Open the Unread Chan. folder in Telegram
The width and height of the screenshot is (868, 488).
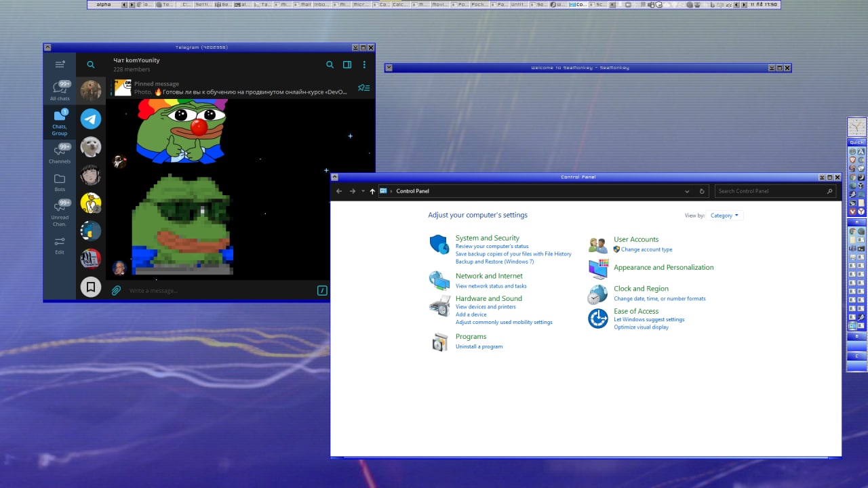click(60, 213)
